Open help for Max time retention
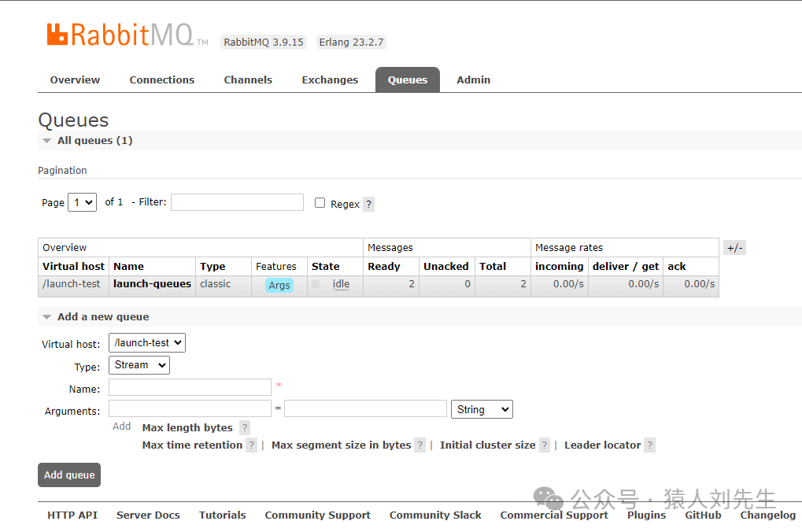This screenshot has width=802, height=532. [251, 445]
